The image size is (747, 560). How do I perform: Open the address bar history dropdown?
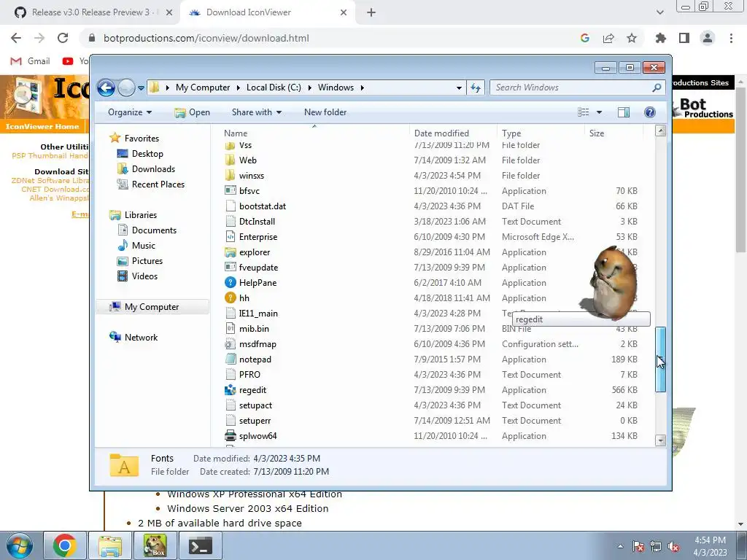(459, 87)
